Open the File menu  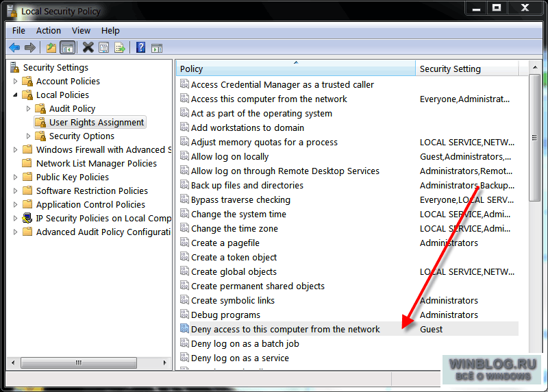18,31
